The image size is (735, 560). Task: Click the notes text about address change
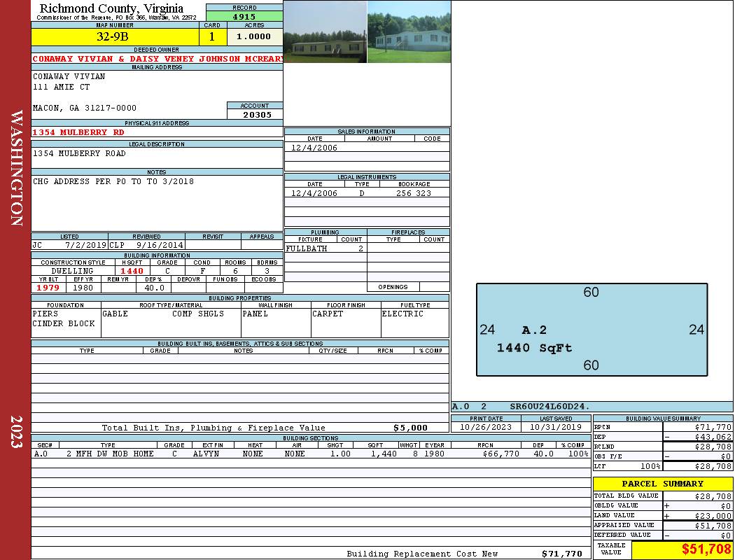pos(113,181)
